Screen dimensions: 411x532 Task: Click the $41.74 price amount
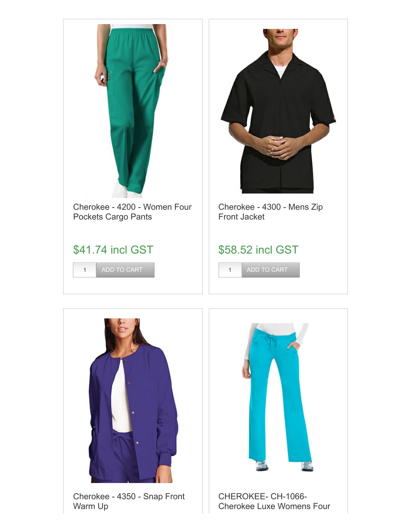[90, 250]
